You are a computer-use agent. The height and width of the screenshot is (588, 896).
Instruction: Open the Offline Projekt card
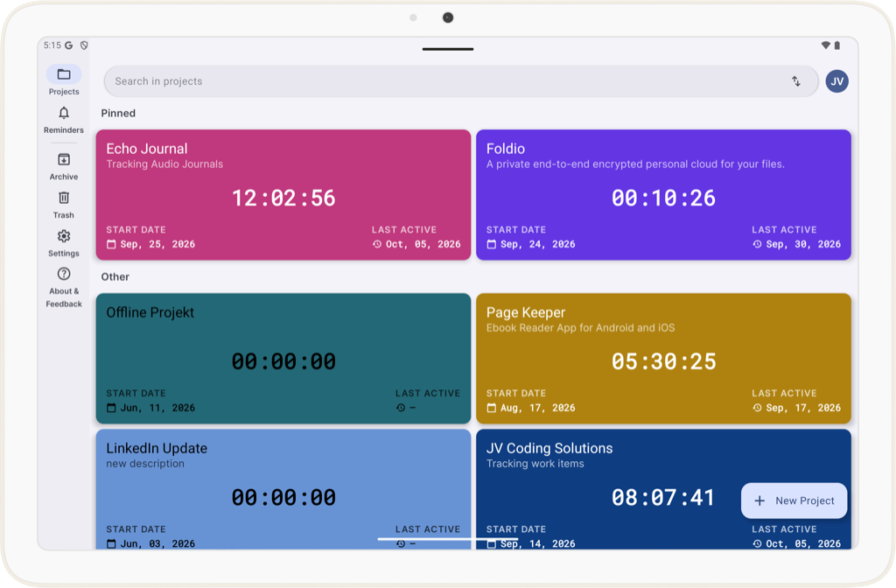tap(283, 358)
